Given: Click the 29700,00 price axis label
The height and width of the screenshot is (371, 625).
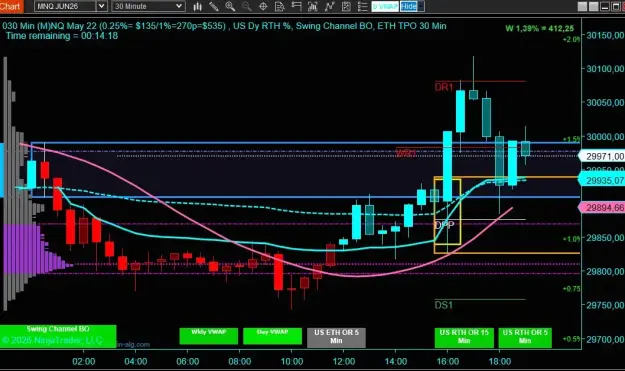Looking at the screenshot, I should click(x=605, y=340).
